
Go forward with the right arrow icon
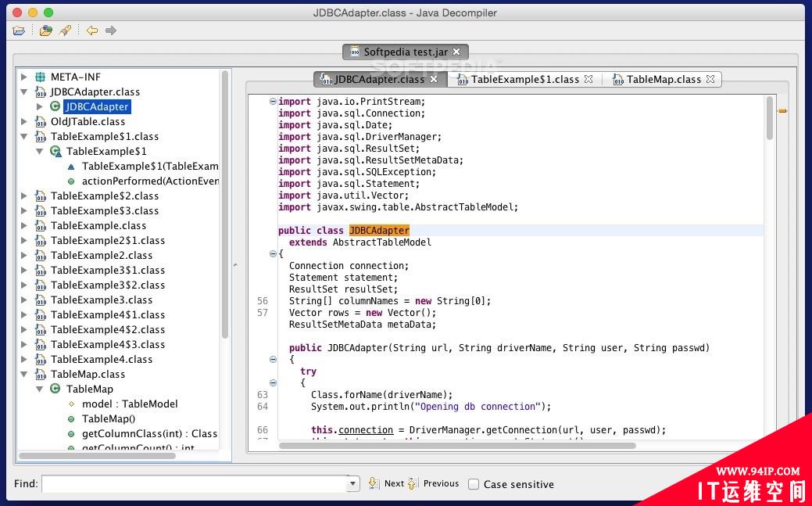pyautogui.click(x=111, y=31)
